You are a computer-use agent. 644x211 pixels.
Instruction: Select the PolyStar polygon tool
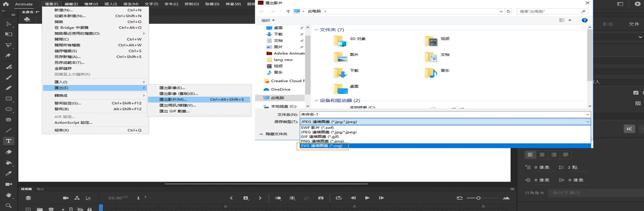click(x=9, y=120)
